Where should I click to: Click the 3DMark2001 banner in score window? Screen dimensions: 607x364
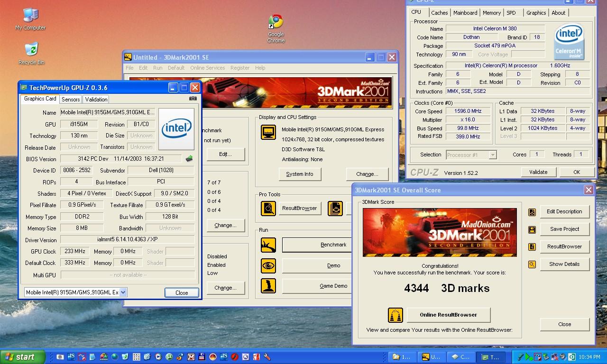coord(440,232)
